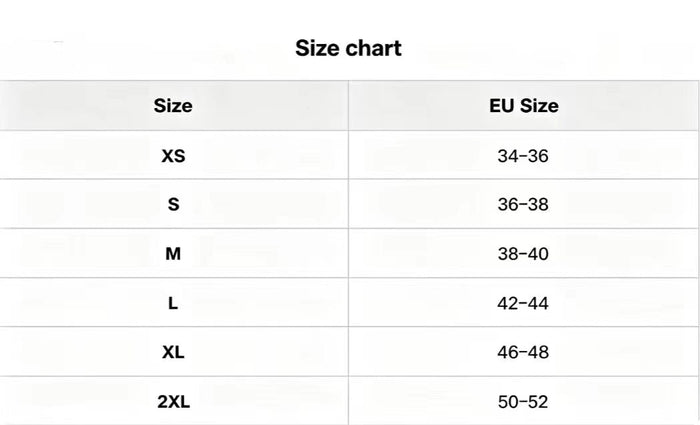Click the word Size in the title
The width and height of the screenshot is (700, 425).
tap(317, 48)
